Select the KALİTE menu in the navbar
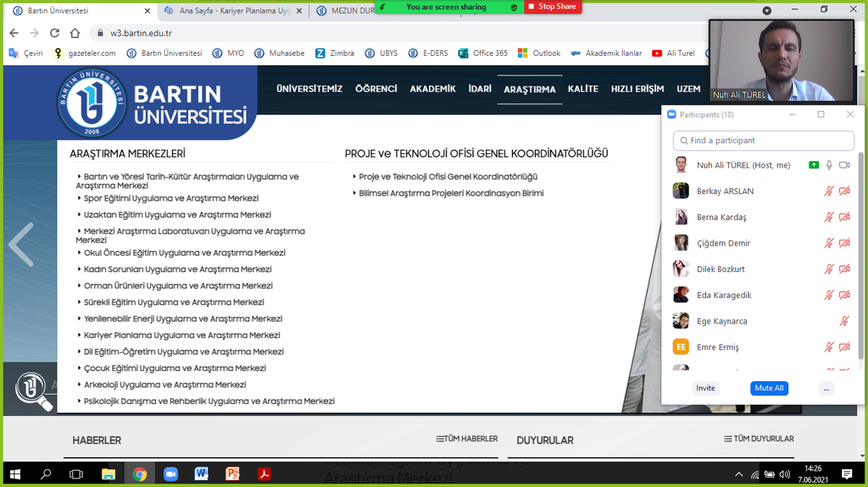Image resolution: width=868 pixels, height=487 pixels. [582, 89]
